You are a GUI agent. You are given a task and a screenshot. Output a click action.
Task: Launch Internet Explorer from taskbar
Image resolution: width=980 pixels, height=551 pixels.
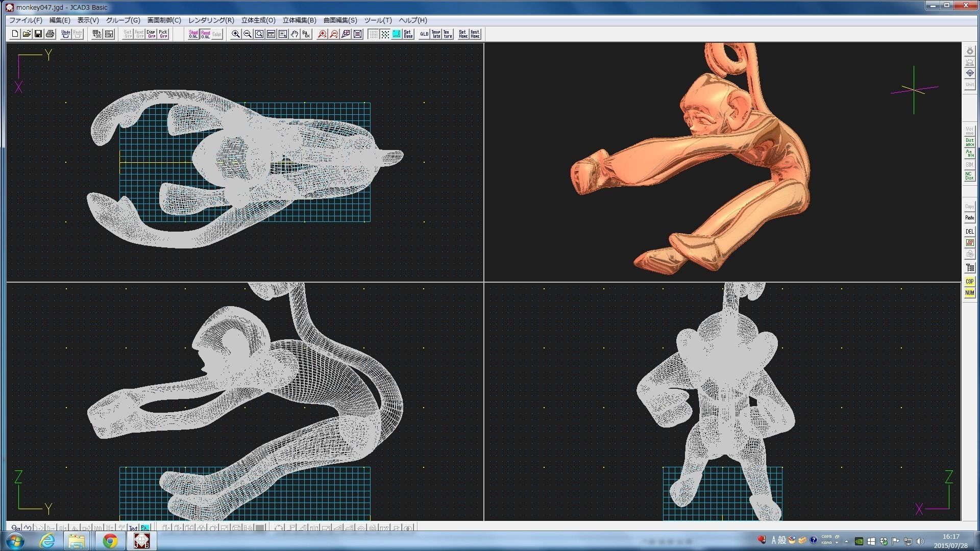coord(47,541)
